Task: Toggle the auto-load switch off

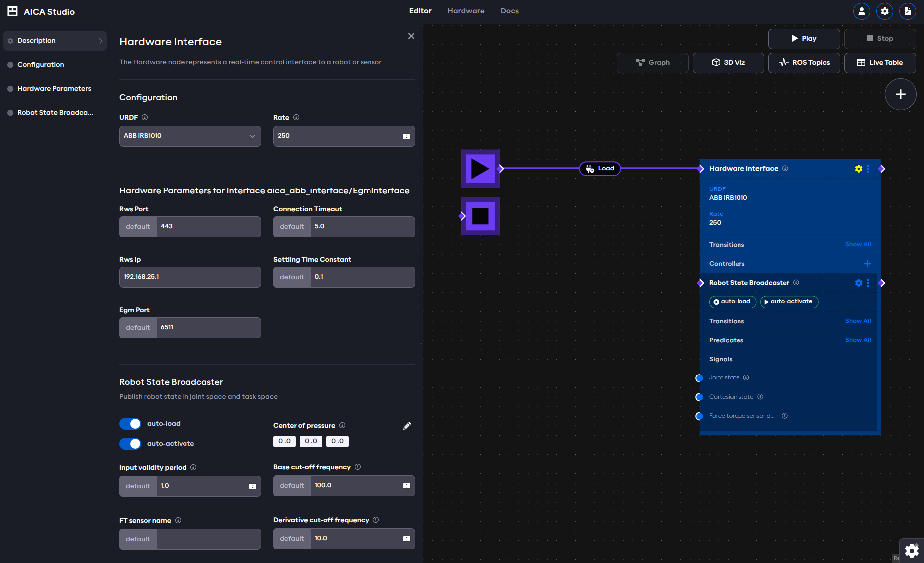Action: tap(130, 424)
